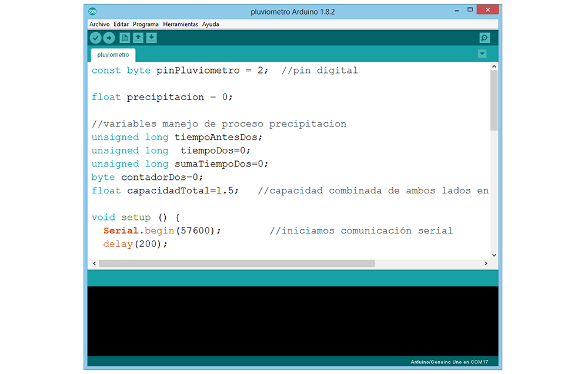Open the Herramientas menu
The height and width of the screenshot is (374, 588).
[x=181, y=24]
